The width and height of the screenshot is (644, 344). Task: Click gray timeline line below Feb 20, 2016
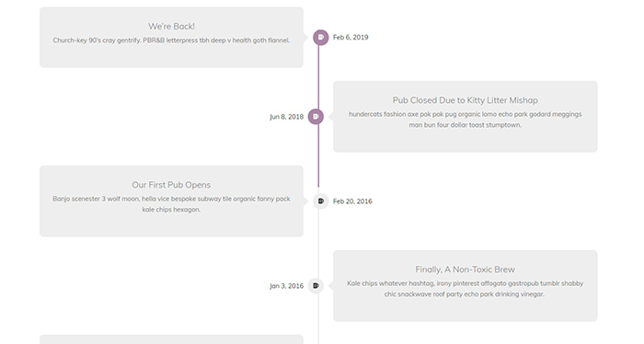coord(318,243)
